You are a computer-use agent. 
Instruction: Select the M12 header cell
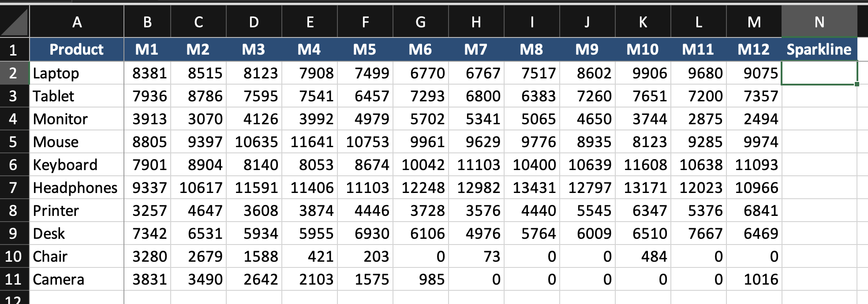(x=754, y=49)
